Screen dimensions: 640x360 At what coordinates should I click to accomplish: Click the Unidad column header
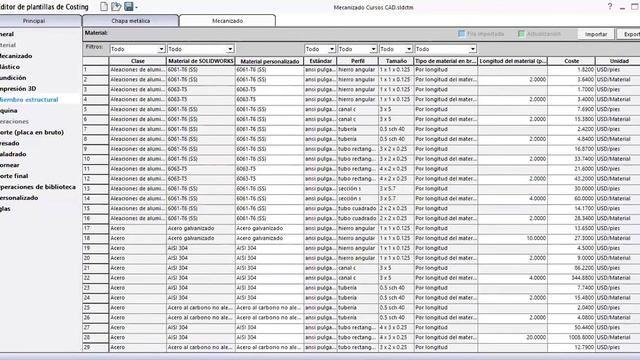[619, 61]
